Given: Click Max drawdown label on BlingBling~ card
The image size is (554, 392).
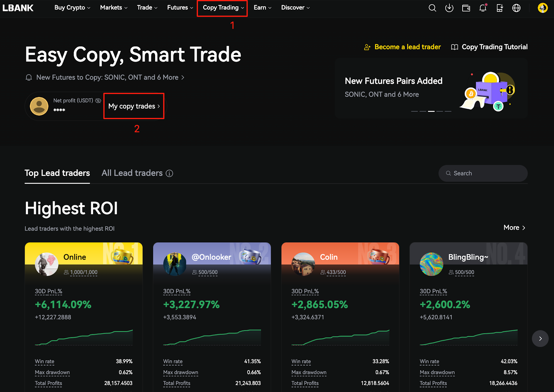Looking at the screenshot, I should tap(437, 373).
